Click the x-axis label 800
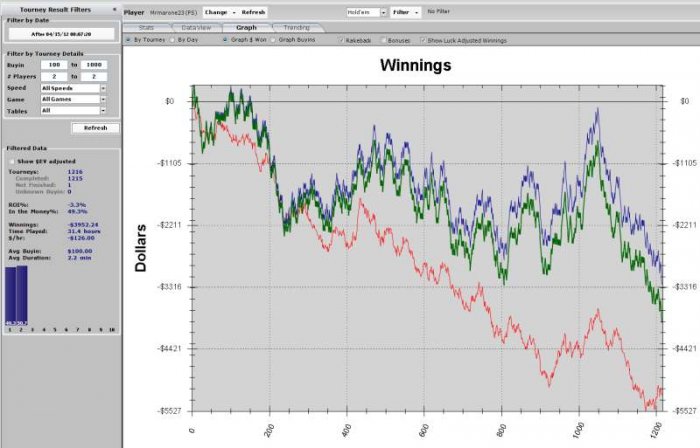This screenshot has width=700, height=448. point(501,431)
